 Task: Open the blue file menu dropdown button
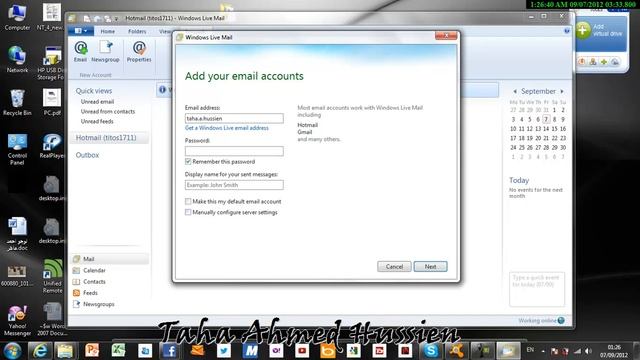point(81,31)
